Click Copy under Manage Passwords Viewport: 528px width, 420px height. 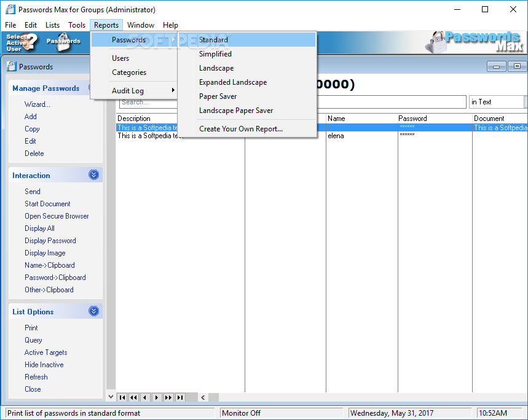32,129
